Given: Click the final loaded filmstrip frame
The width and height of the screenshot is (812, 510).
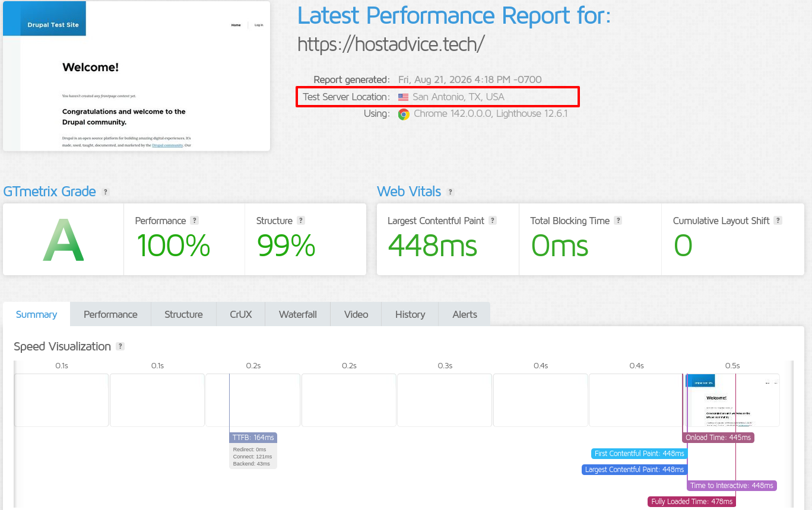Looking at the screenshot, I should (x=732, y=400).
